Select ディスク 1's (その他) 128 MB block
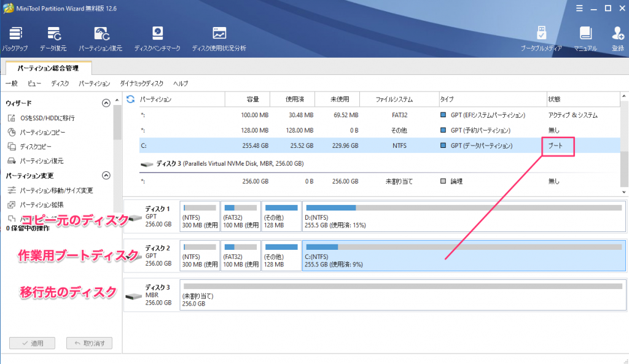629x364 pixels. tap(281, 217)
